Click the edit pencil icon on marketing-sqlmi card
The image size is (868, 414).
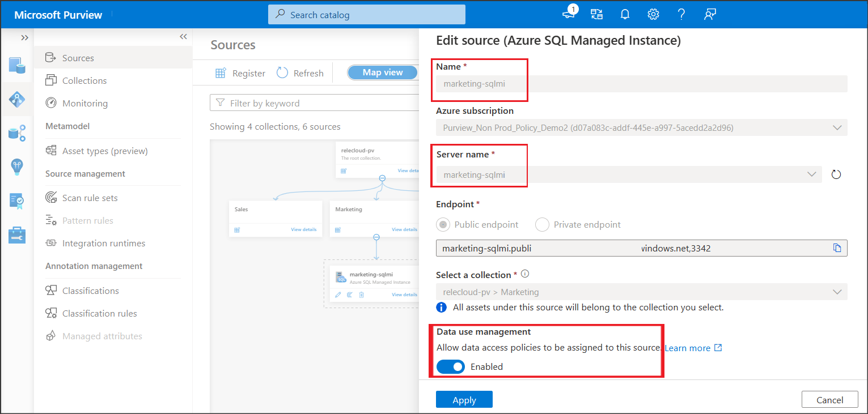[338, 295]
